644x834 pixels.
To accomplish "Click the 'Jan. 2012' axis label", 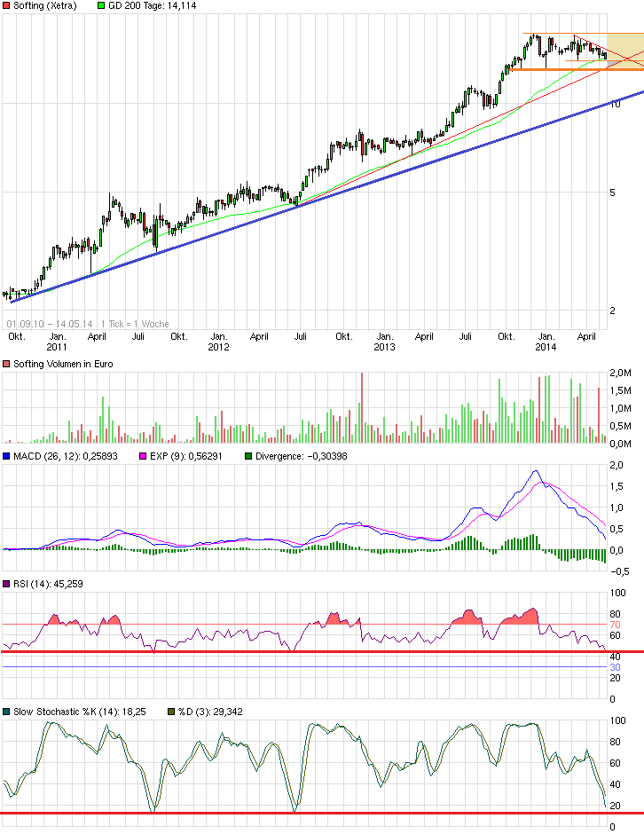I will pyautogui.click(x=218, y=342).
